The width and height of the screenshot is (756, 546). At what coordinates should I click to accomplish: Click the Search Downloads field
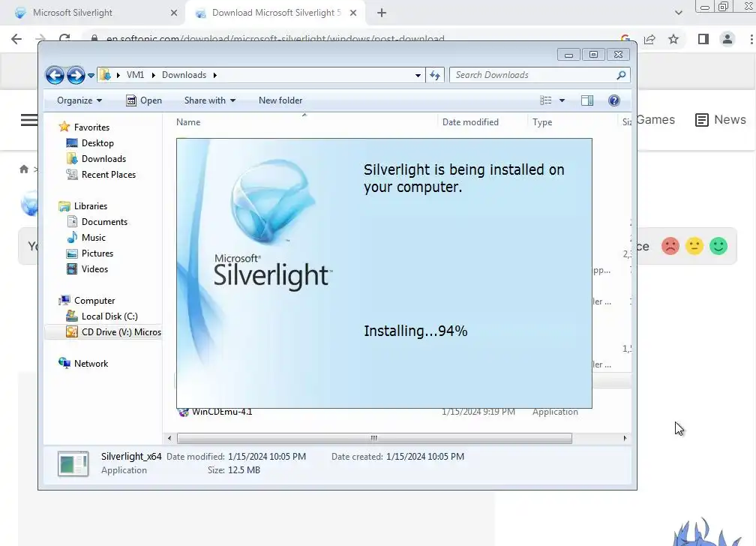[x=539, y=75]
